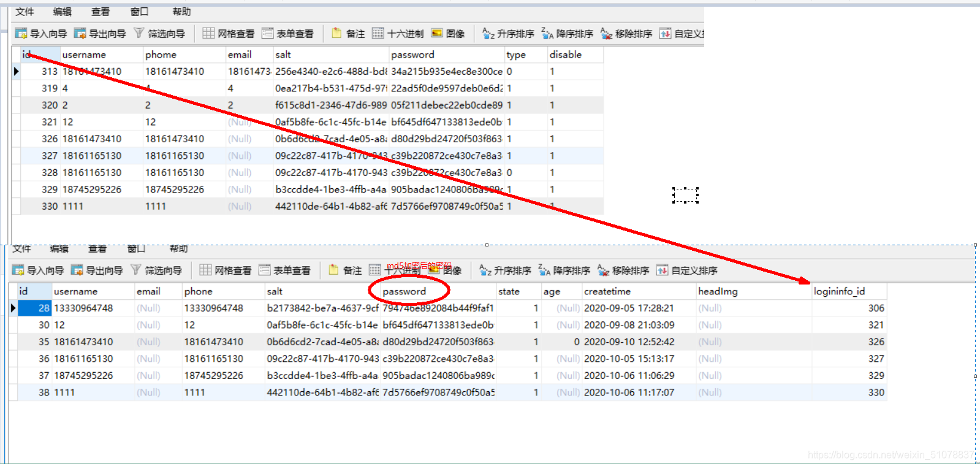The image size is (980, 466).
Task: Click createtime column header in bottom table
Action: (639, 291)
